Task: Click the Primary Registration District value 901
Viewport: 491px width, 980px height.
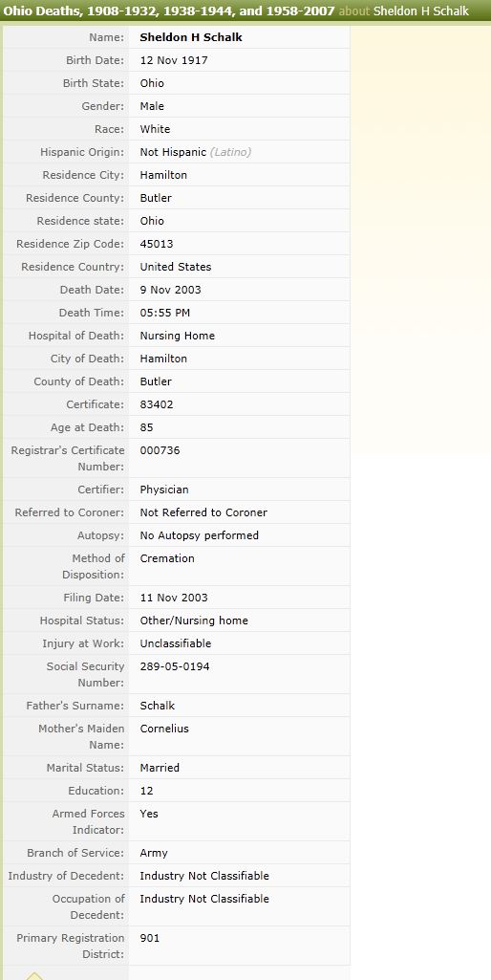Action: coord(150,938)
